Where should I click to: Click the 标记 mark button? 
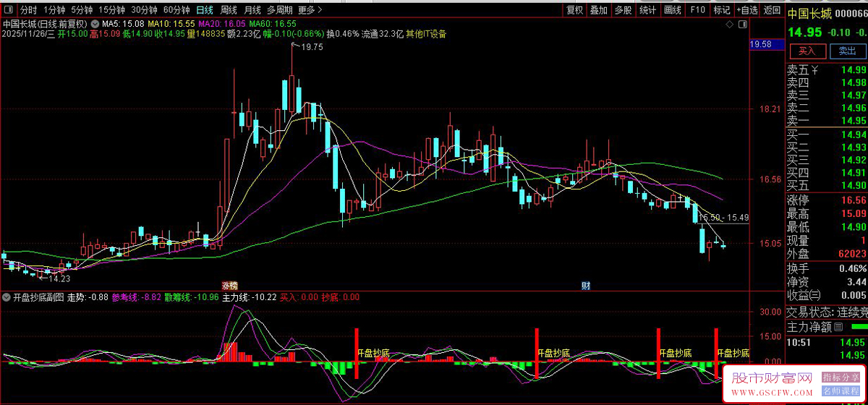click(x=721, y=10)
